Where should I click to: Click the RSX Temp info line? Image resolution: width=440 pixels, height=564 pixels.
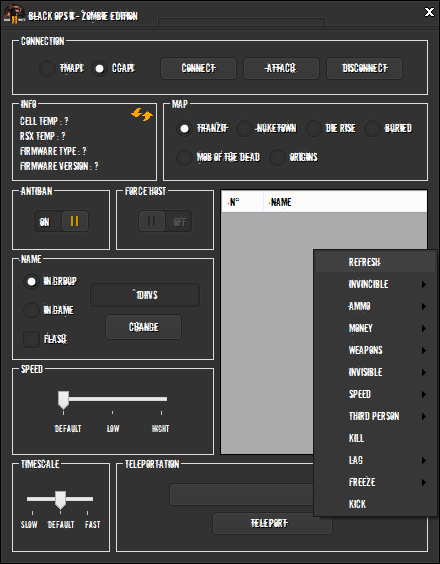coord(43,136)
